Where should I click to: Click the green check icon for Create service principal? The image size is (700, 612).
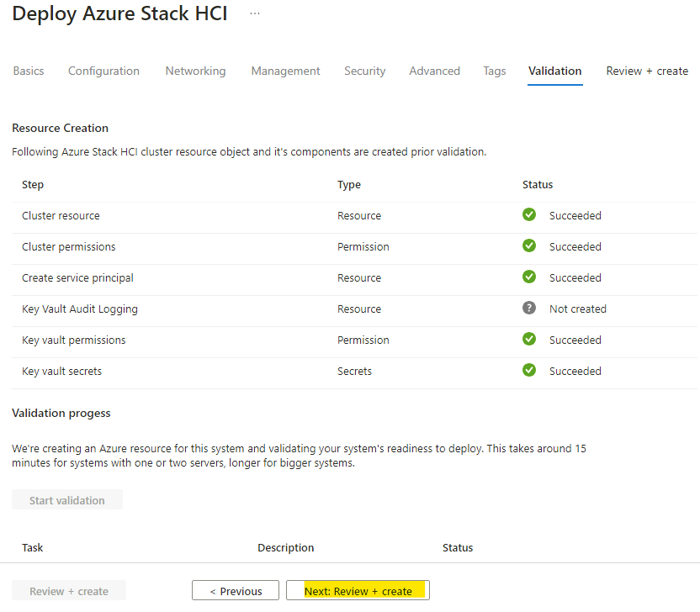click(529, 277)
